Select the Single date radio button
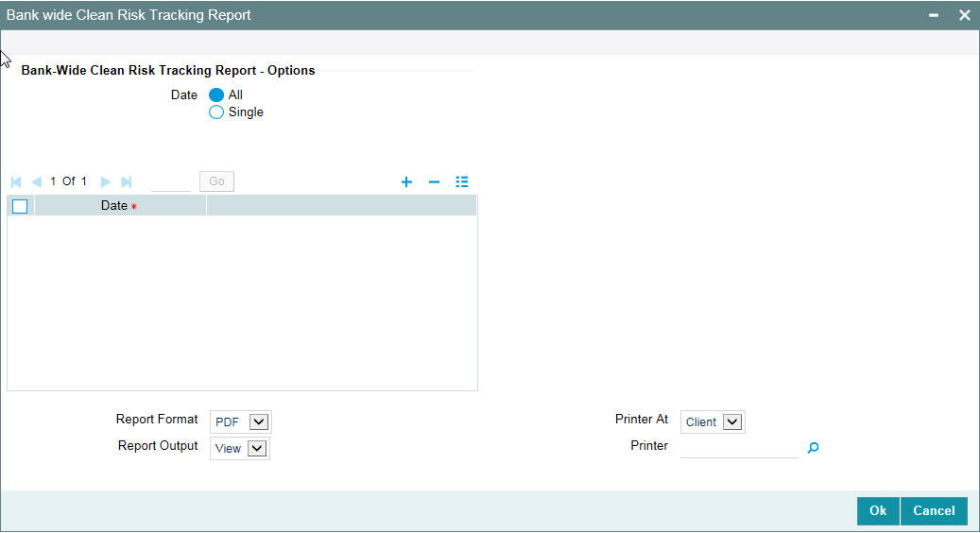The image size is (980, 533). (216, 112)
